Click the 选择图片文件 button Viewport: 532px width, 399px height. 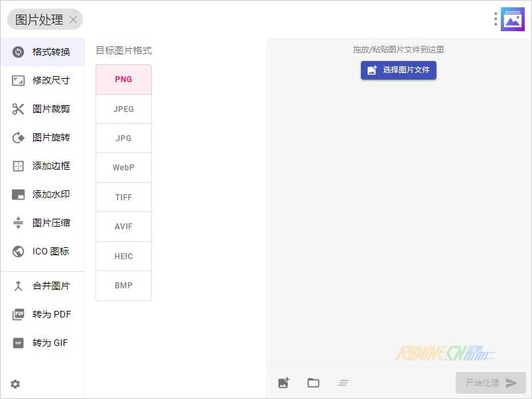coord(398,70)
